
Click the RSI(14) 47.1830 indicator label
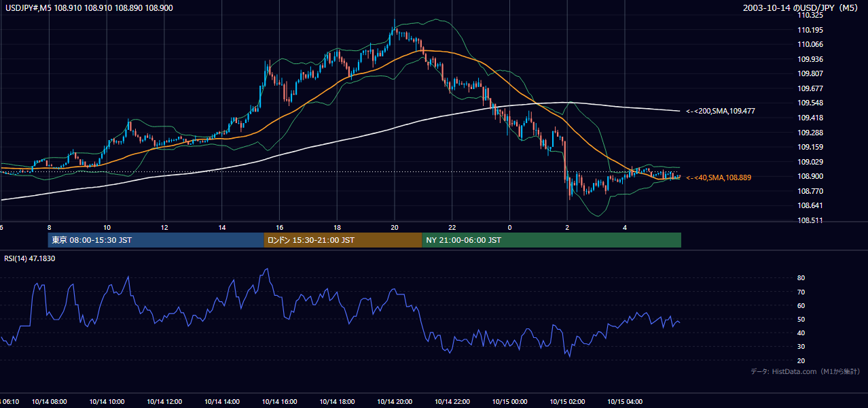click(30, 258)
